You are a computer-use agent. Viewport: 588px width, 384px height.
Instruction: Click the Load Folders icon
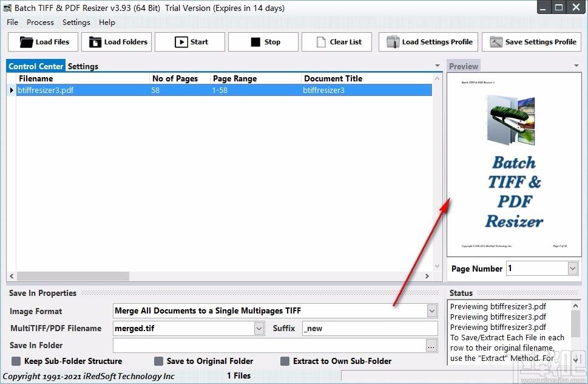[x=95, y=42]
